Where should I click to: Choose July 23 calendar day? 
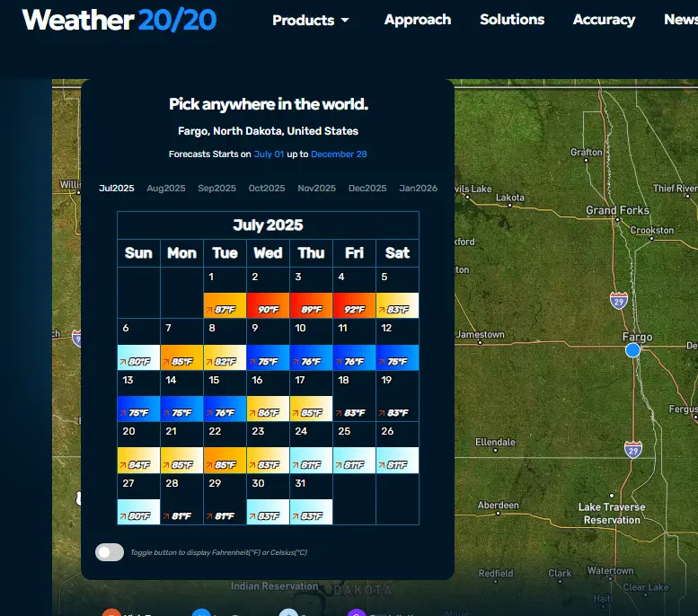click(268, 448)
